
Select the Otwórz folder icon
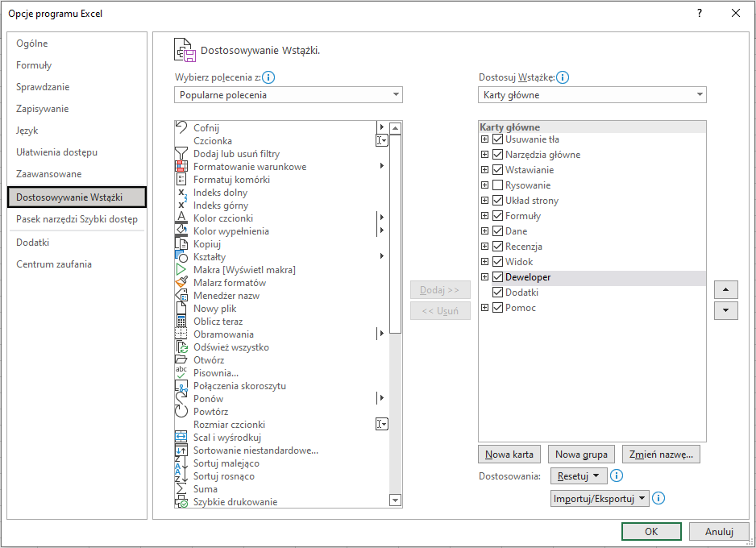pyautogui.click(x=181, y=359)
